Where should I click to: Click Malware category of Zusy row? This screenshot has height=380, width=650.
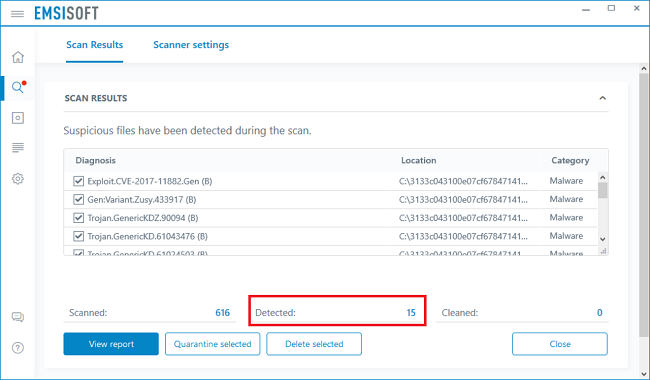click(566, 199)
